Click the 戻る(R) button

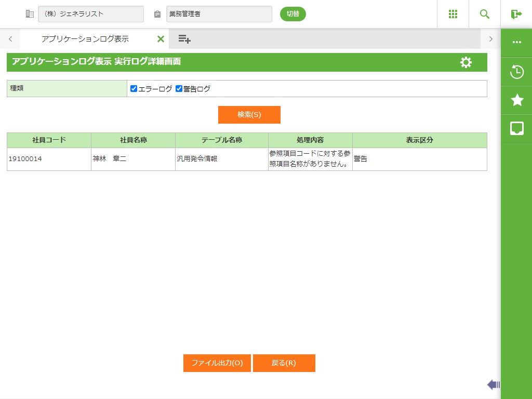(284, 363)
